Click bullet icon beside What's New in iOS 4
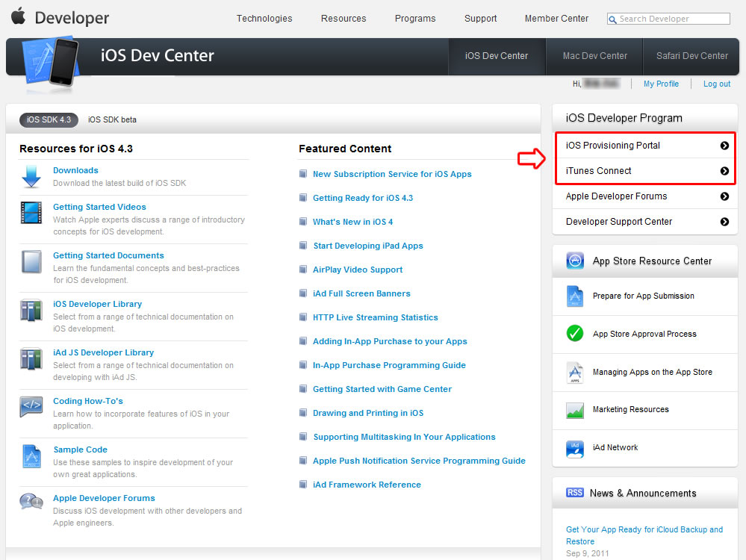Viewport: 746px width, 560px height. (x=302, y=221)
